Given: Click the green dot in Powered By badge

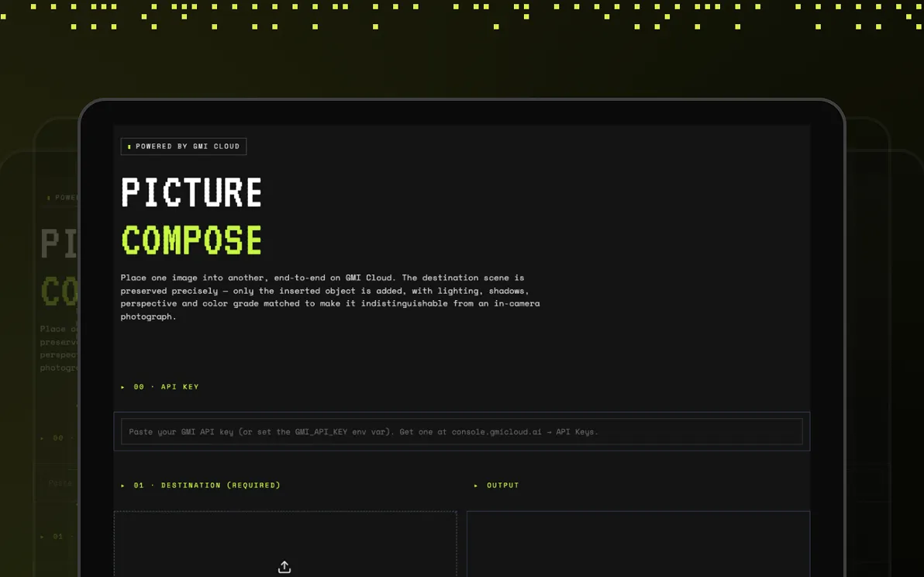Looking at the screenshot, I should tap(129, 147).
